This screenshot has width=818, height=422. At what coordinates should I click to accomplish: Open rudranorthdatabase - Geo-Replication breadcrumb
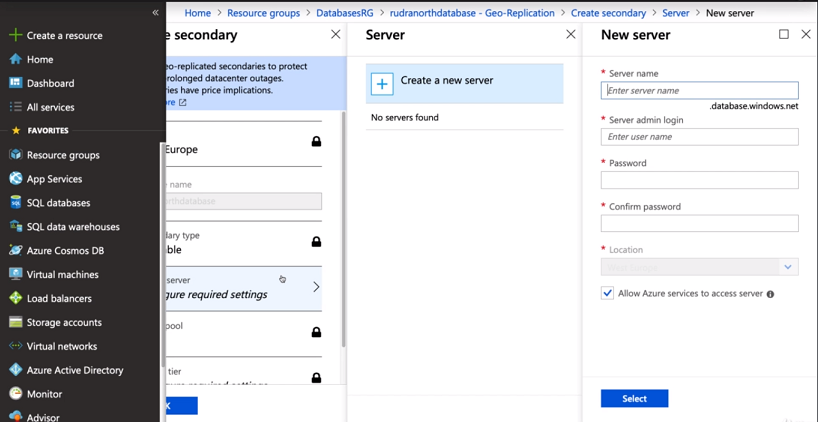click(x=472, y=13)
